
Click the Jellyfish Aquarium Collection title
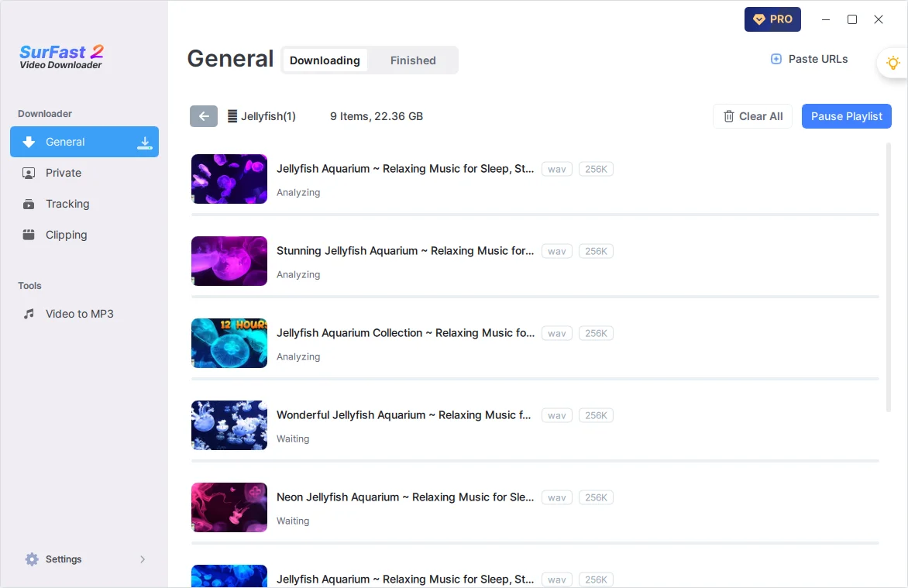tap(405, 333)
